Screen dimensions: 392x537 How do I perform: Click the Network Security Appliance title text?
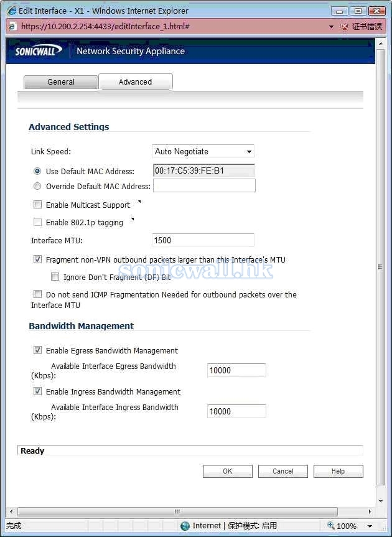131,51
